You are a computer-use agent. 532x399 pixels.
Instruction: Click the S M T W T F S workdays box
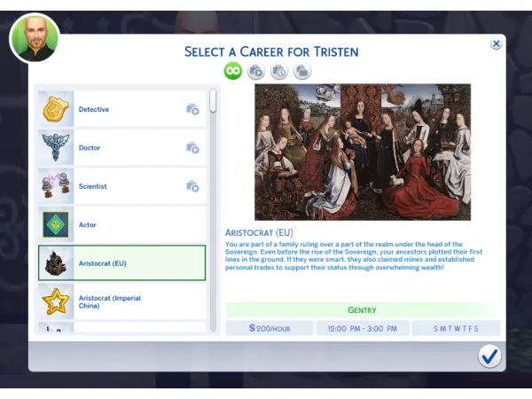[456, 328]
